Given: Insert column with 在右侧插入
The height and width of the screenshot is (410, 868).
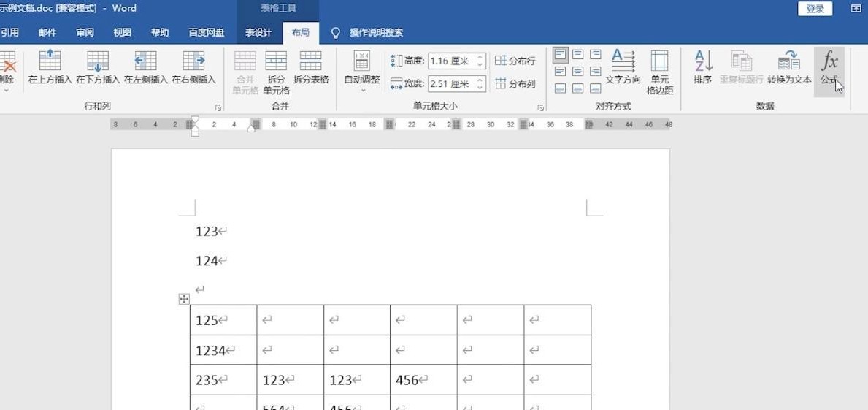Looking at the screenshot, I should coord(193,62).
